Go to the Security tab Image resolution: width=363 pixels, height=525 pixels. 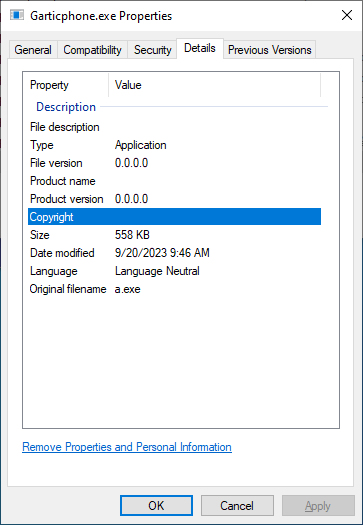[x=152, y=50]
